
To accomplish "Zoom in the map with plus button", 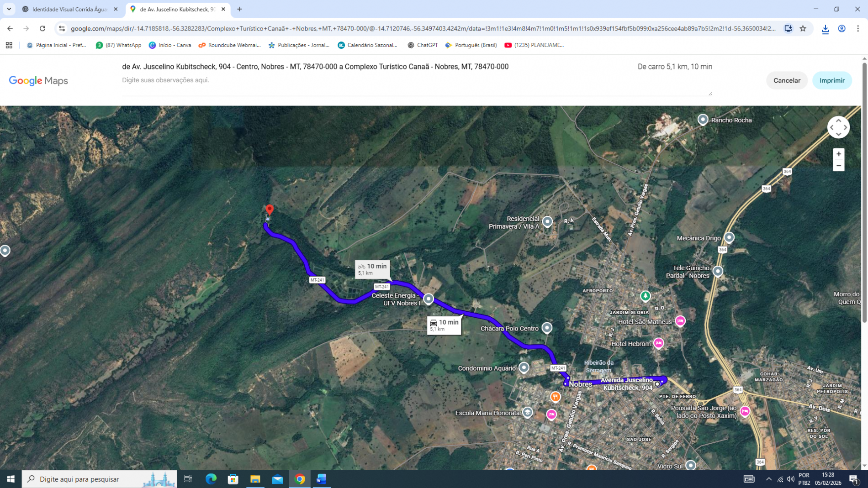I will click(838, 154).
